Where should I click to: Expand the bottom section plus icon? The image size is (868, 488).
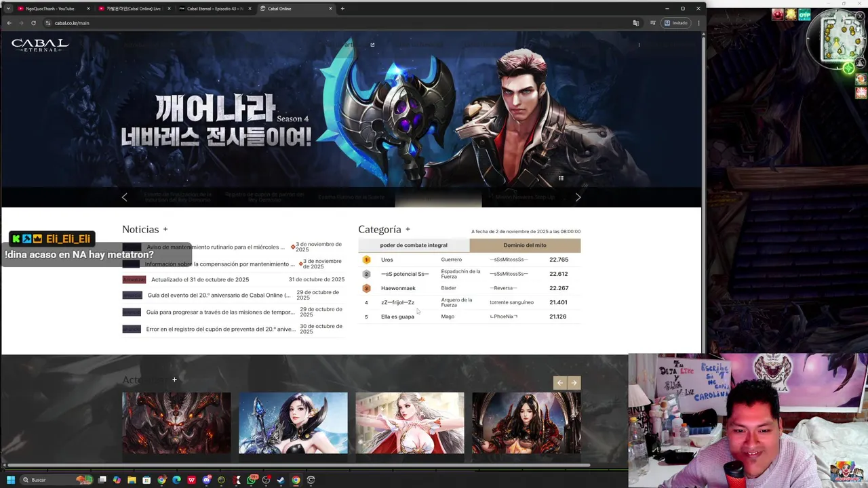[174, 380]
